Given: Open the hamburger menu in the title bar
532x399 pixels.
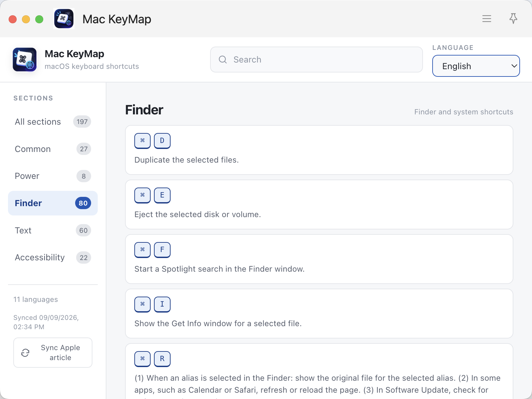Looking at the screenshot, I should click(487, 19).
